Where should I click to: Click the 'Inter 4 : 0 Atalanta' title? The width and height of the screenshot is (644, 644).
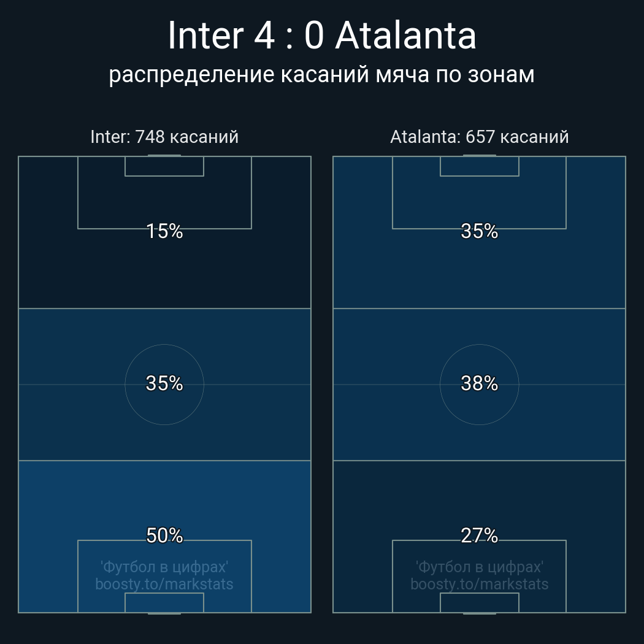pyautogui.click(x=322, y=36)
